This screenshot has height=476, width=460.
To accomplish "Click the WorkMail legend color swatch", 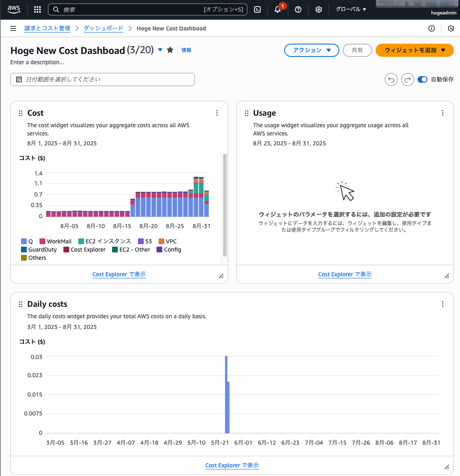I will (42, 241).
